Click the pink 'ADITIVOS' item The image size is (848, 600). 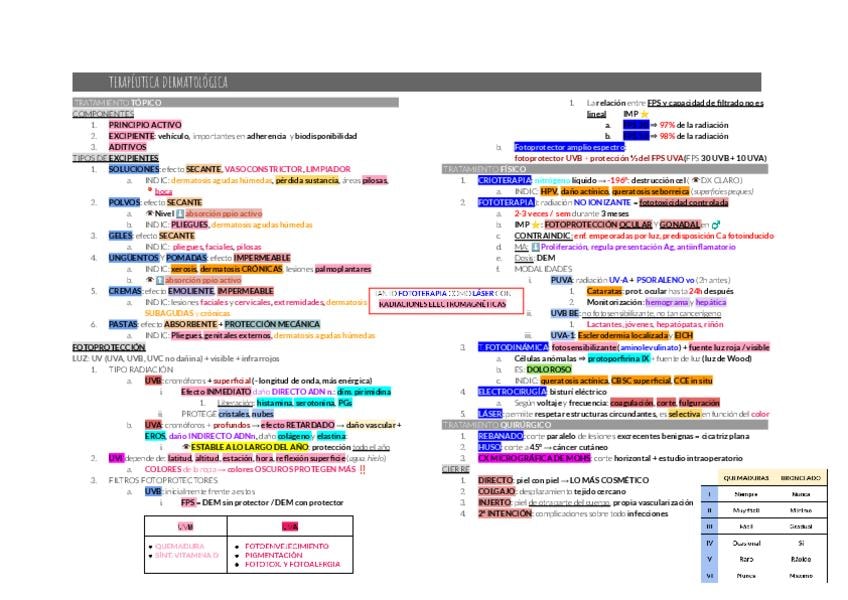[127, 147]
